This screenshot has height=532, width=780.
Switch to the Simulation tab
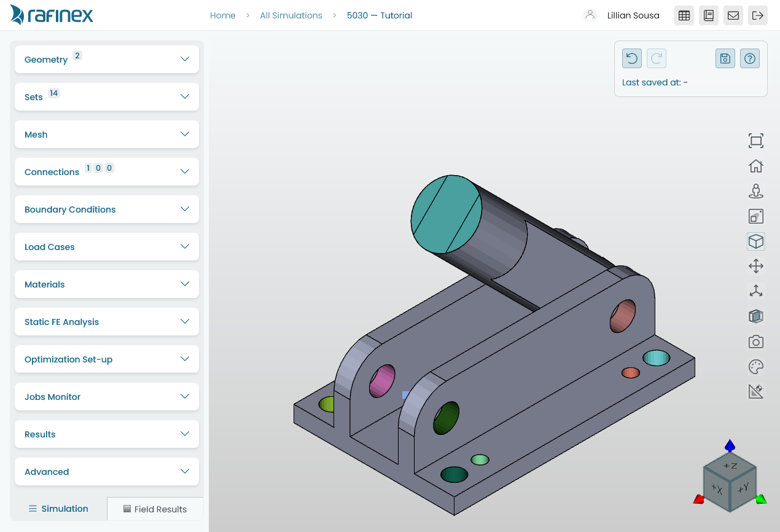point(58,509)
